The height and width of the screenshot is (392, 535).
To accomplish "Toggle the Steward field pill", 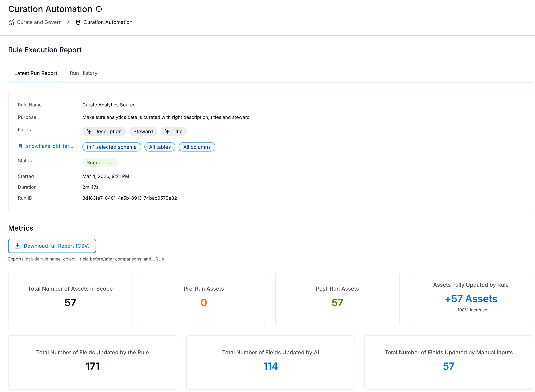I will [x=143, y=131].
